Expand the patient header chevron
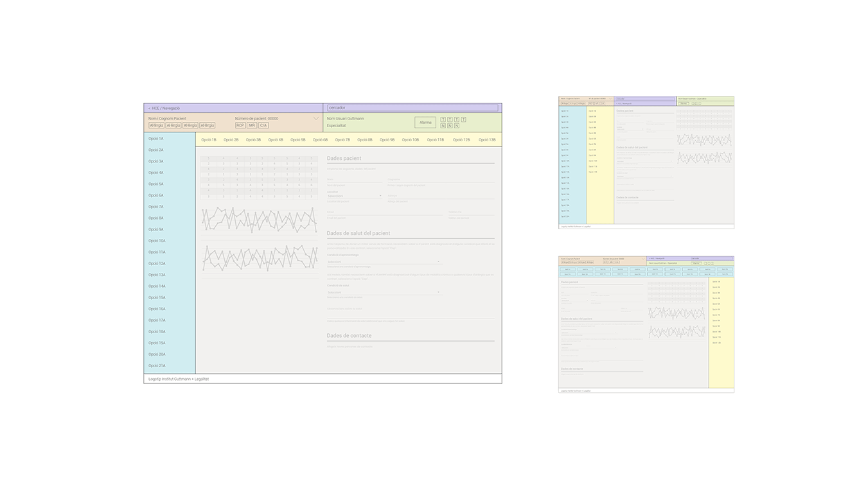 pos(316,119)
